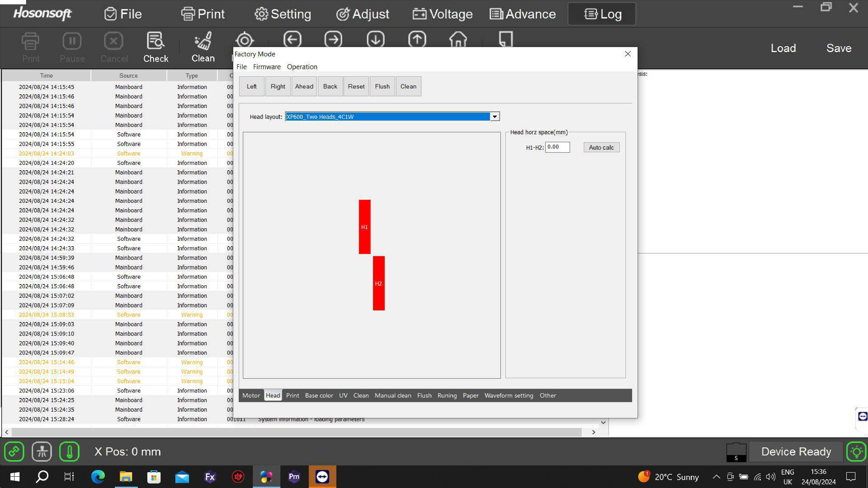Toggle the red H1 head block
Image resolution: width=868 pixels, height=488 pixels.
tap(364, 227)
